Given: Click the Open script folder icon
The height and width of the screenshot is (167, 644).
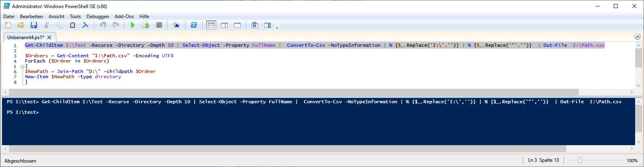Looking at the screenshot, I should tap(21, 25).
